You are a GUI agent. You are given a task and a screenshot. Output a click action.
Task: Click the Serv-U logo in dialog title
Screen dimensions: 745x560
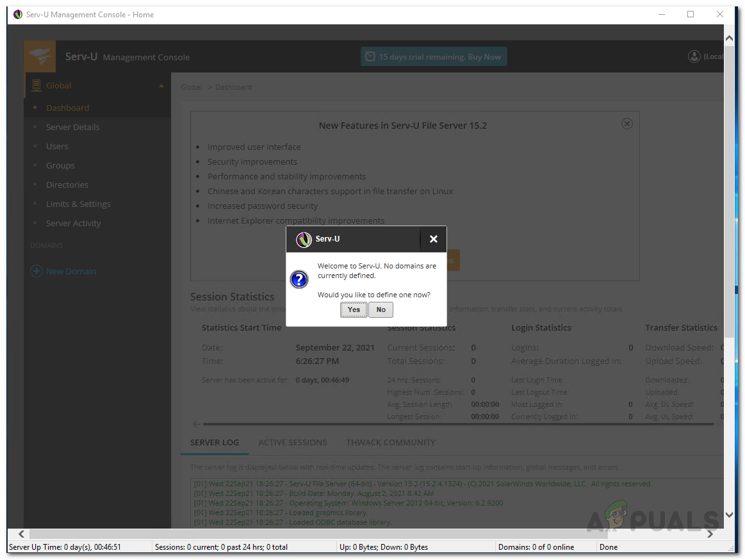click(x=304, y=239)
